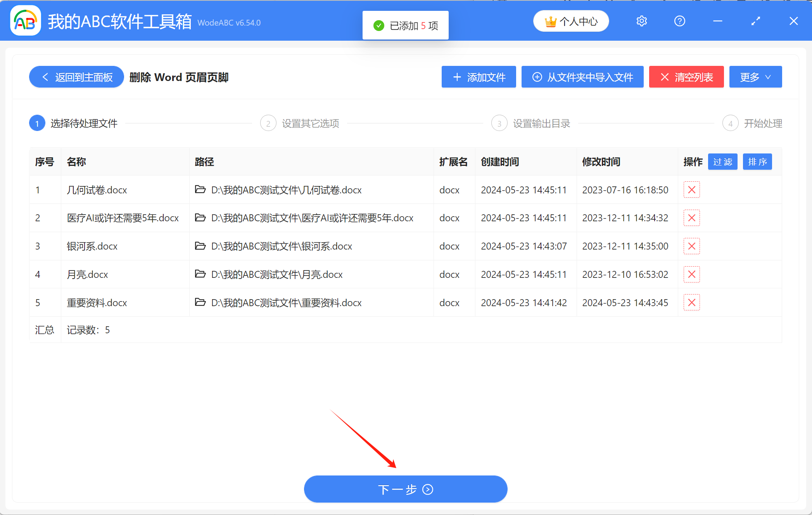Expand the 更多 dropdown menu
The width and height of the screenshot is (812, 515).
point(755,77)
